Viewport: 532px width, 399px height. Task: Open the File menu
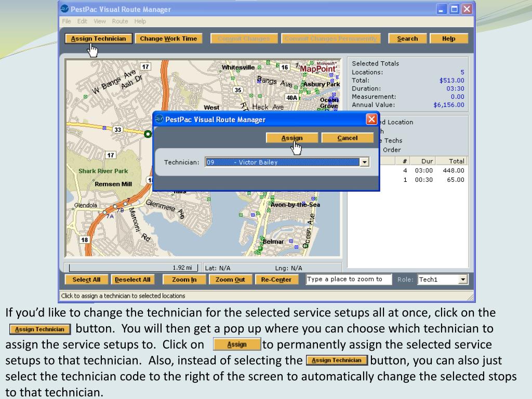pos(66,21)
